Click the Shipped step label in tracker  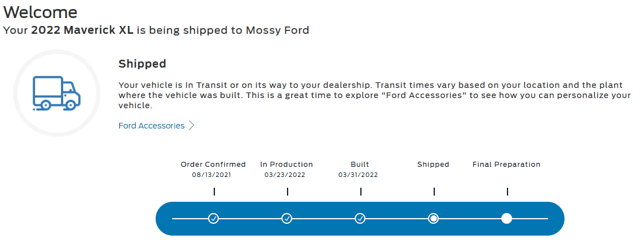point(433,164)
